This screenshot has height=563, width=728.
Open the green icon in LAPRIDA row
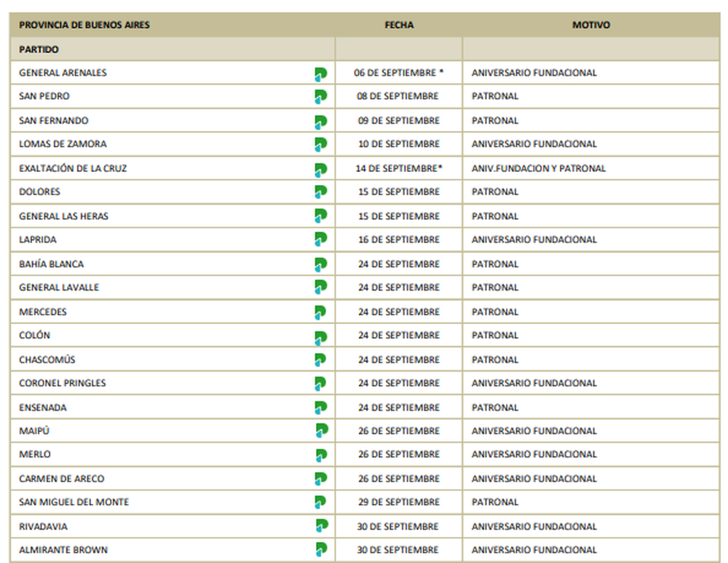[320, 240]
